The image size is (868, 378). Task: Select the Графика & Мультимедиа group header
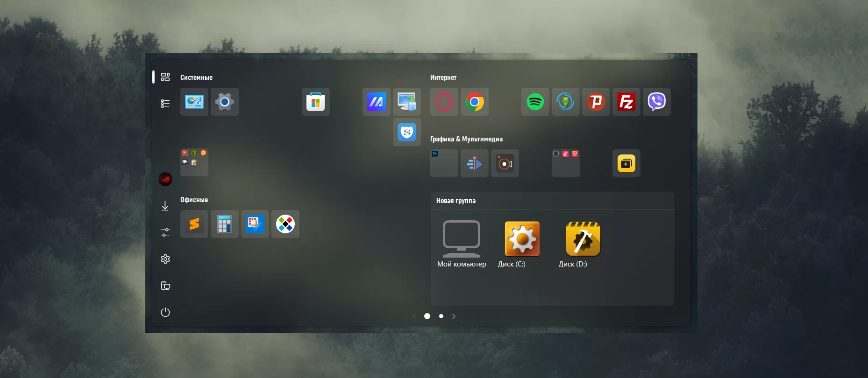tap(466, 139)
